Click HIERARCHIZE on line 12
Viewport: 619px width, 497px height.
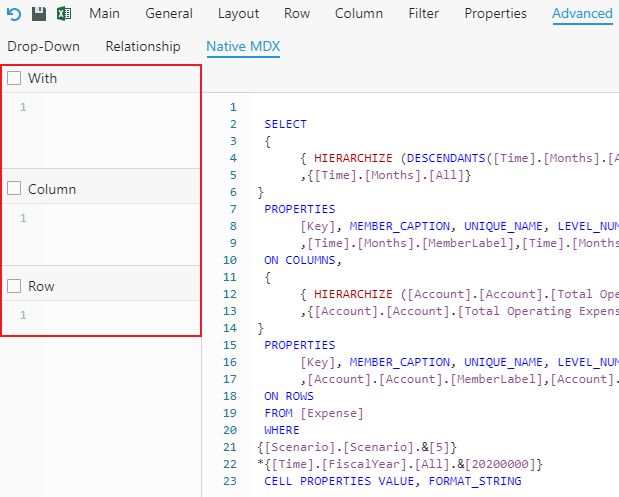point(353,294)
